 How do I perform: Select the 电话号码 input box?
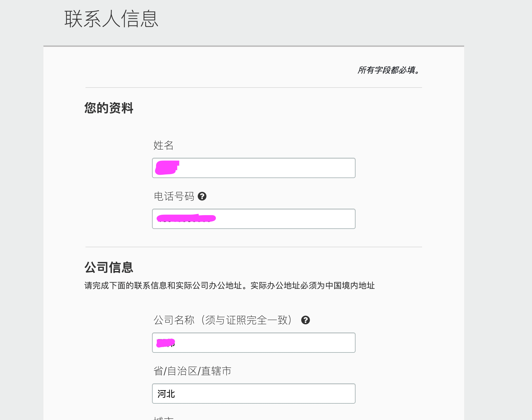[x=254, y=219]
